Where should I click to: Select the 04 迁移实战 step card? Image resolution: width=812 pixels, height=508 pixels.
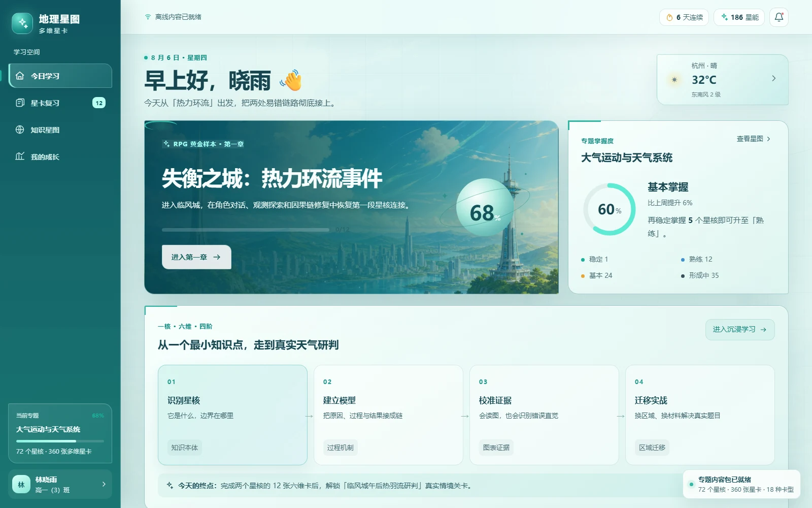coord(700,415)
